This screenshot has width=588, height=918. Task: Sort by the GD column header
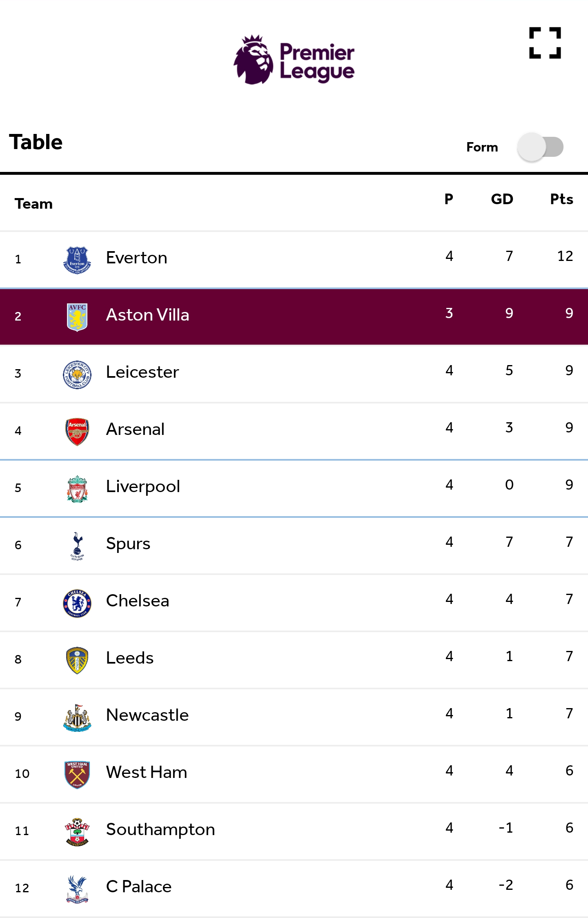(502, 199)
